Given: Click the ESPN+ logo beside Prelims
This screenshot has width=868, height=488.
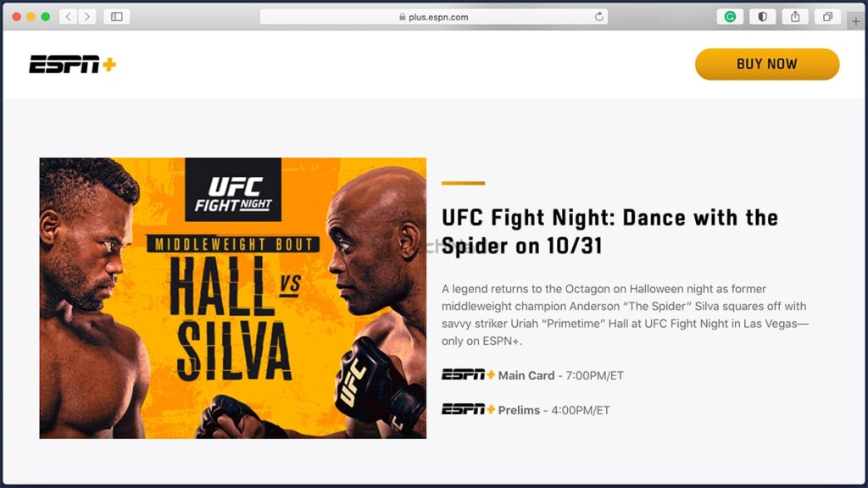Looking at the screenshot, I should tap(468, 409).
